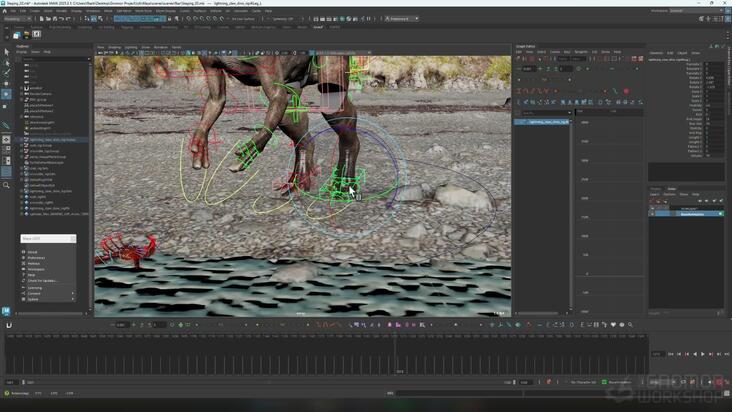Click Workspaces in the search popup
The height and width of the screenshot is (412, 732).
coord(36,269)
